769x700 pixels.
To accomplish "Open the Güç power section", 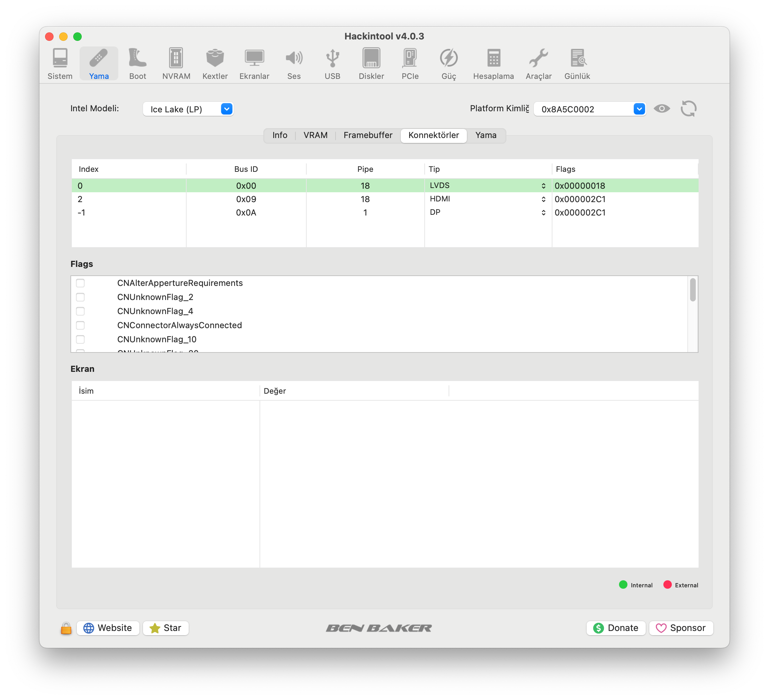I will pos(449,64).
